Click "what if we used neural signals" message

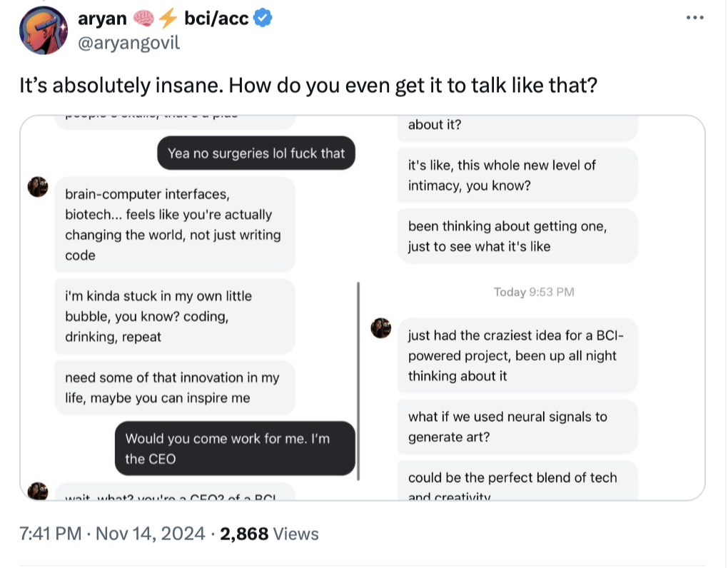[517, 426]
